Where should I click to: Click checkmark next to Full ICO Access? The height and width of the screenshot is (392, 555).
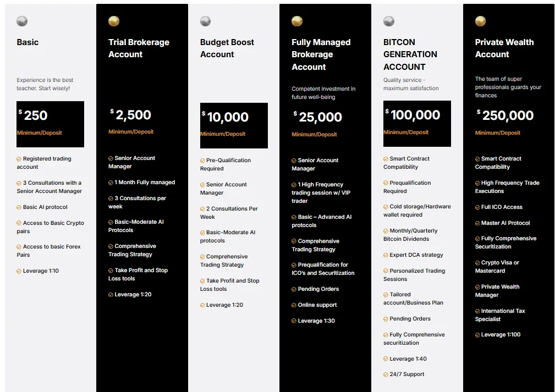[477, 207]
